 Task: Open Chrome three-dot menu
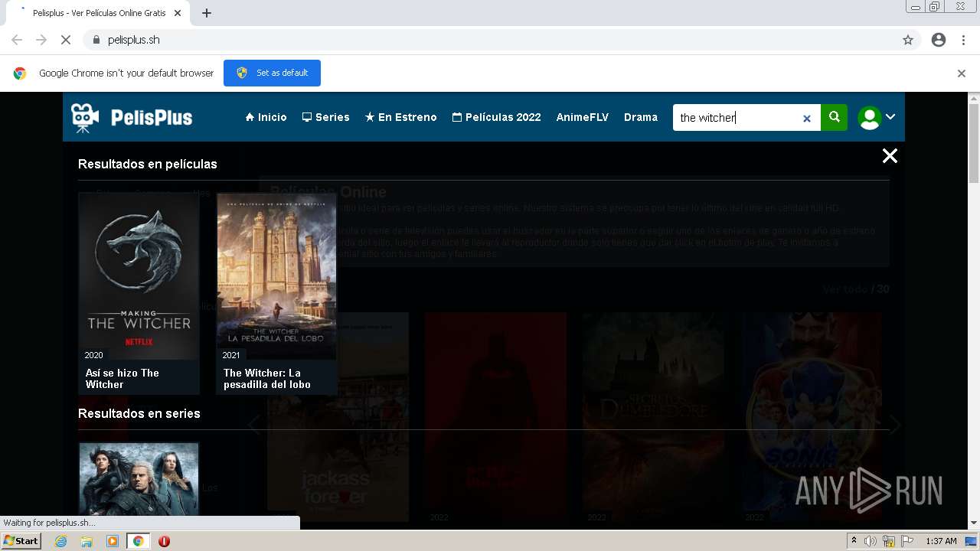point(963,40)
